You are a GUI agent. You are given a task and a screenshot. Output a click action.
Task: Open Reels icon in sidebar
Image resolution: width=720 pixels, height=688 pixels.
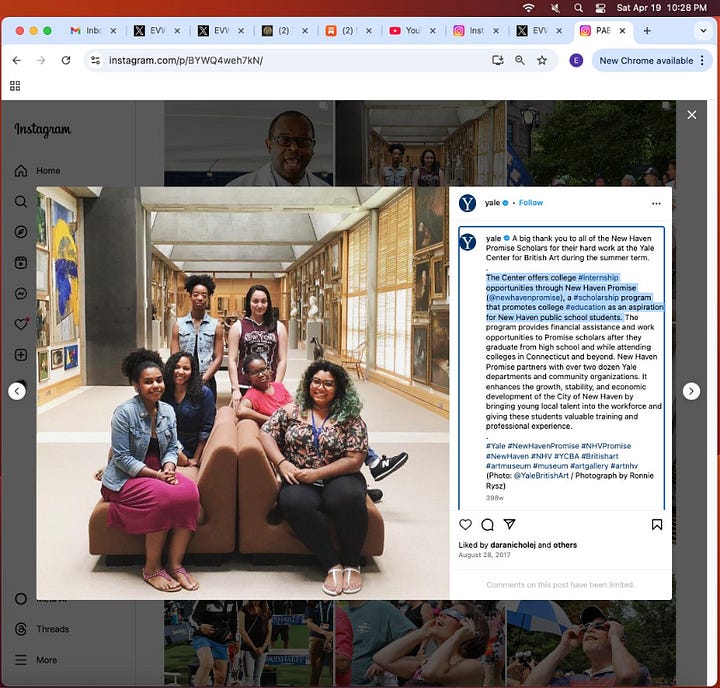click(x=21, y=263)
